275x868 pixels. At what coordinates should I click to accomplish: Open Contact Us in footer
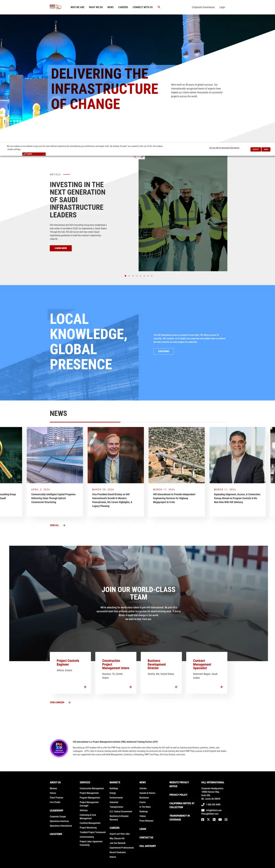pyautogui.click(x=146, y=837)
